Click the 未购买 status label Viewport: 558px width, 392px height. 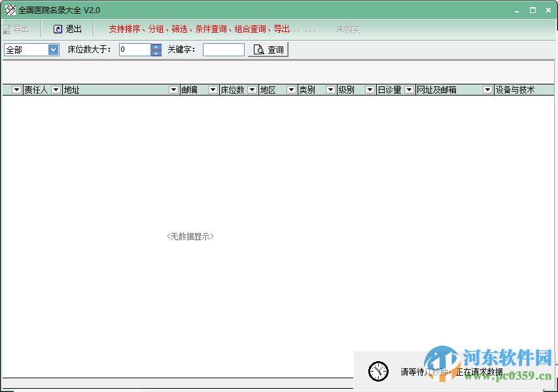coord(349,30)
